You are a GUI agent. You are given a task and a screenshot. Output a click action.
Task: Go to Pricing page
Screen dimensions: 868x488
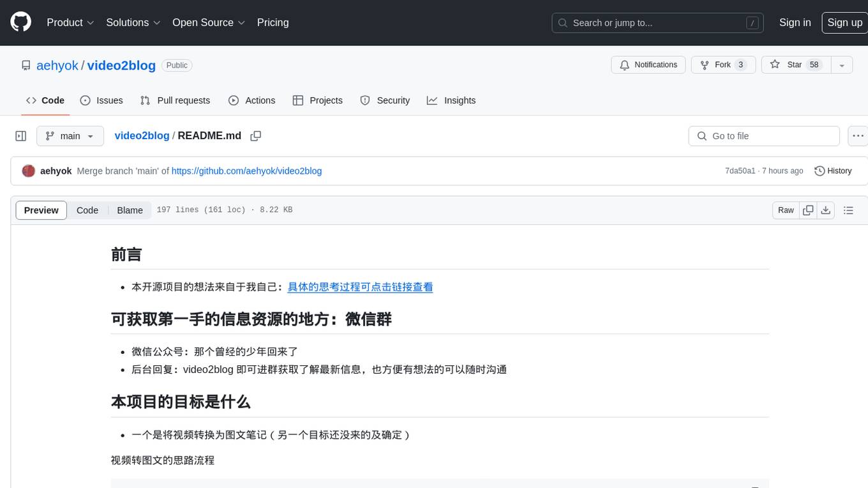273,22
